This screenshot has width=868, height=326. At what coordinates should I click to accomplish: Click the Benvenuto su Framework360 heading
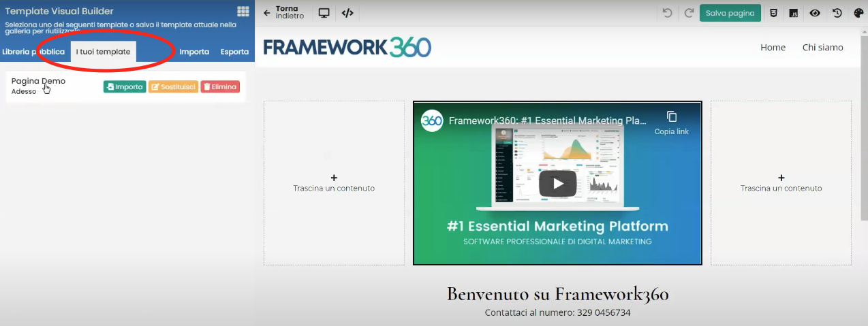coord(557,294)
